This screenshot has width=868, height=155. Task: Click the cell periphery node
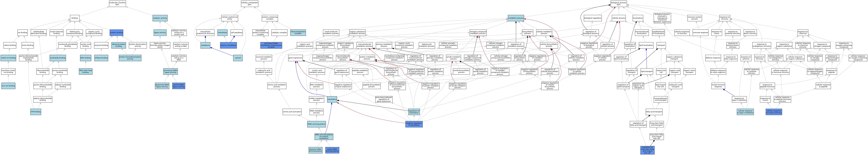pyautogui.click(x=237, y=33)
